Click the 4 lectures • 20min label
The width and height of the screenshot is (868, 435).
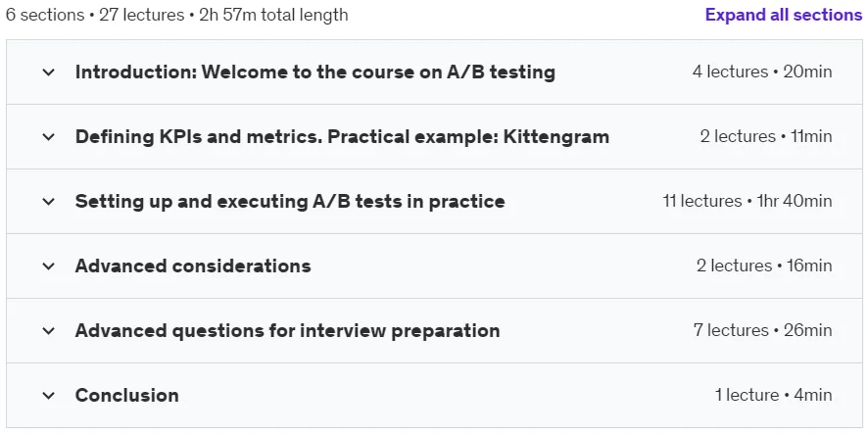[x=762, y=72]
